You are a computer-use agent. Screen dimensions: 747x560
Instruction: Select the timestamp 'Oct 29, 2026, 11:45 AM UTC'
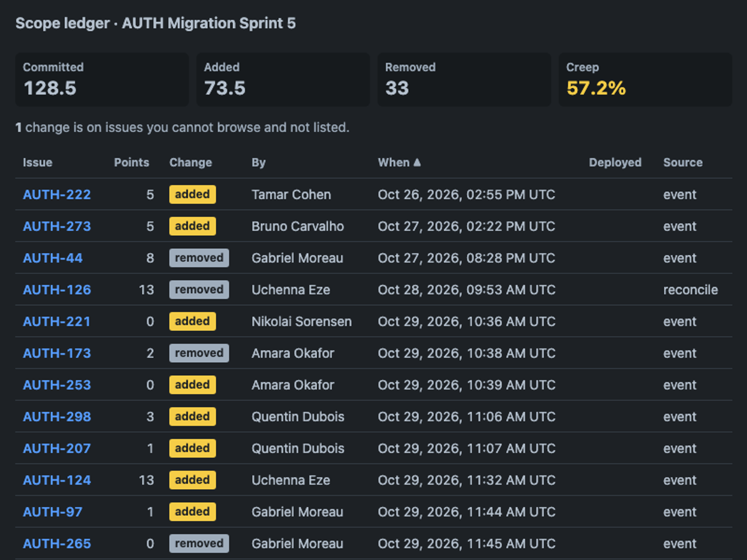[x=466, y=544]
